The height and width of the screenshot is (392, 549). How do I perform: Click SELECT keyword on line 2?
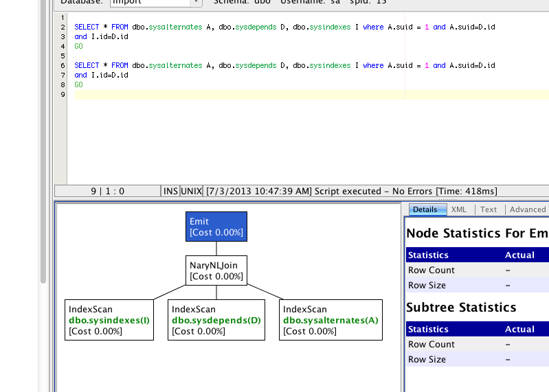tap(87, 27)
